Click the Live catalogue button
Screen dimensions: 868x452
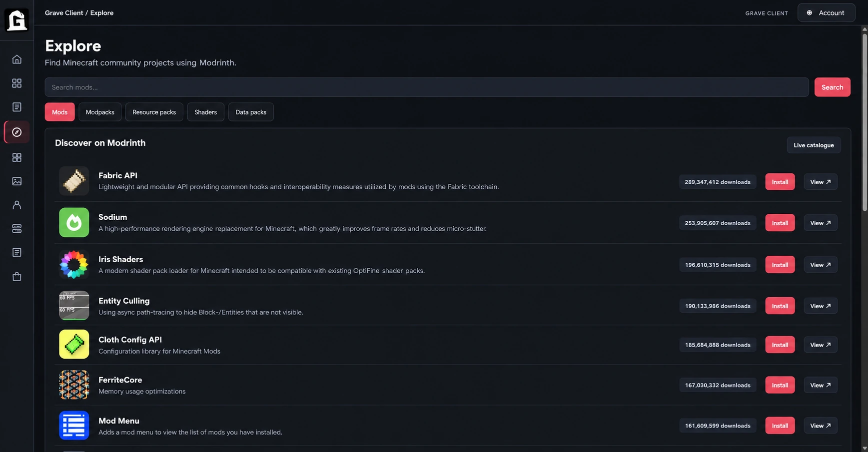click(x=814, y=145)
